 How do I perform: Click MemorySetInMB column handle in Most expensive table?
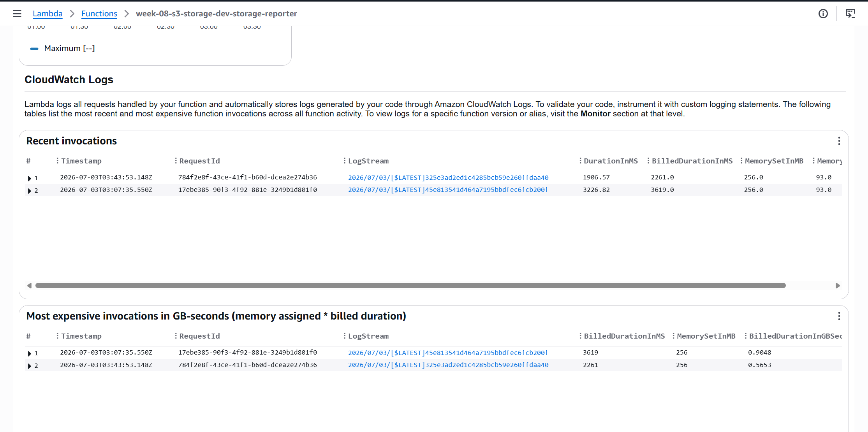tap(673, 336)
